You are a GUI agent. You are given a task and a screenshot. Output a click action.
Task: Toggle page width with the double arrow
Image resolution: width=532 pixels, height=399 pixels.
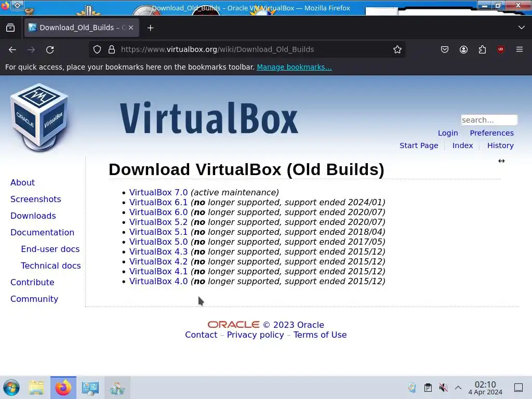tap(501, 161)
